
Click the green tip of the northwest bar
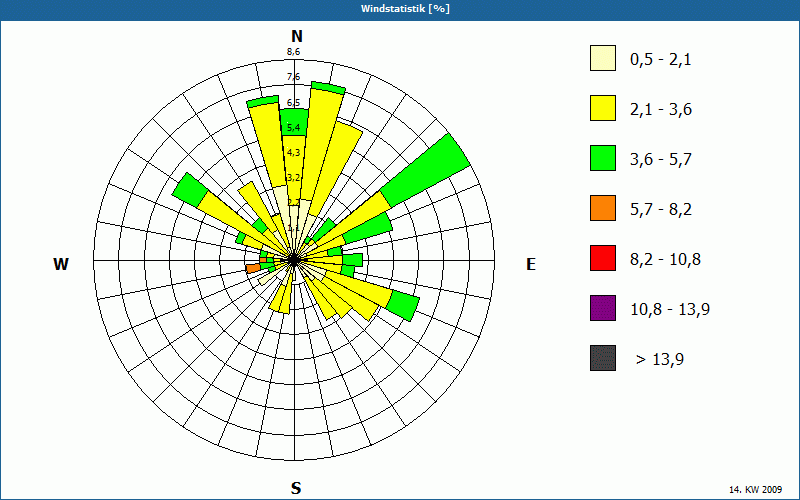[190, 190]
